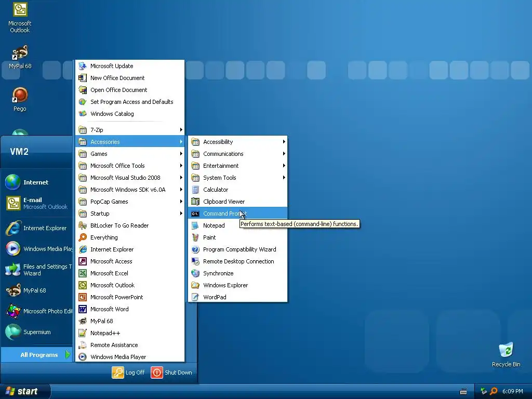Click the E-mail Microsoft Outlook pinned item
Image resolution: width=532 pixels, height=399 pixels.
(x=37, y=203)
